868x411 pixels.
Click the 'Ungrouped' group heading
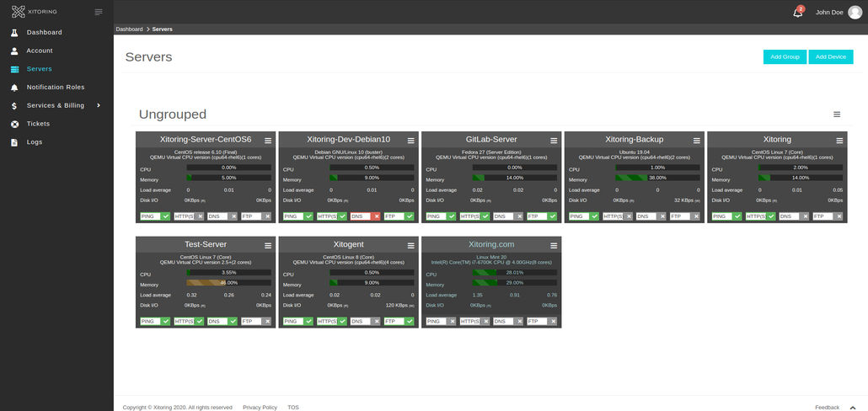pyautogui.click(x=172, y=115)
